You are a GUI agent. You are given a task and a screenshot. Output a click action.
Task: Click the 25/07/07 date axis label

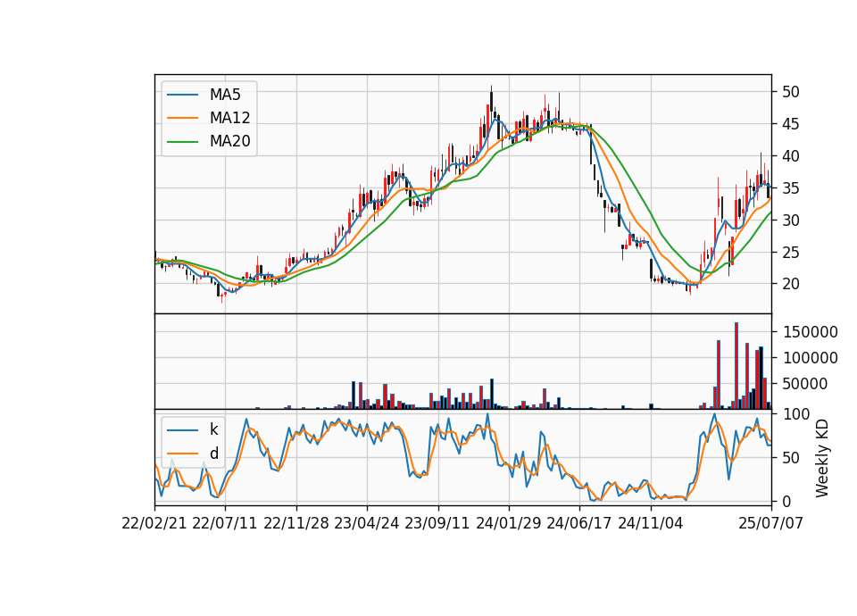pyautogui.click(x=771, y=523)
